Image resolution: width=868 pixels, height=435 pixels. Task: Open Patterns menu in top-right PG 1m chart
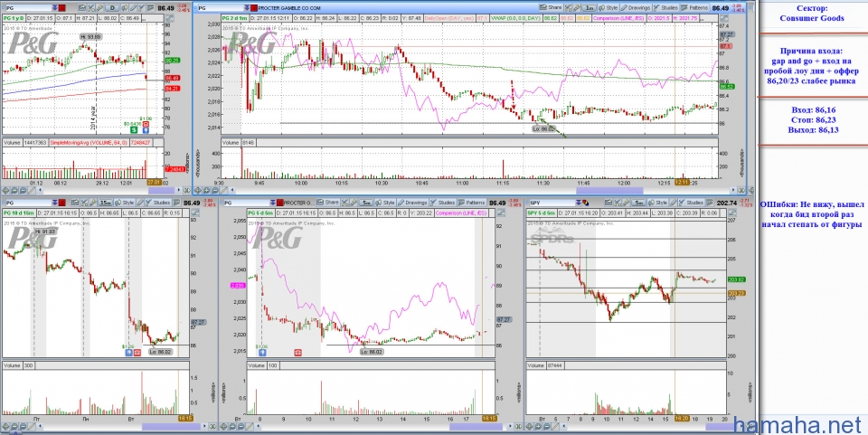point(694,8)
